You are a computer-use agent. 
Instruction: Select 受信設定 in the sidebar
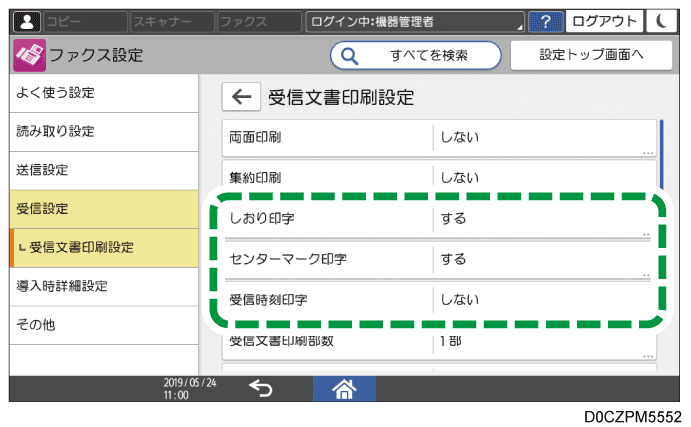click(104, 209)
